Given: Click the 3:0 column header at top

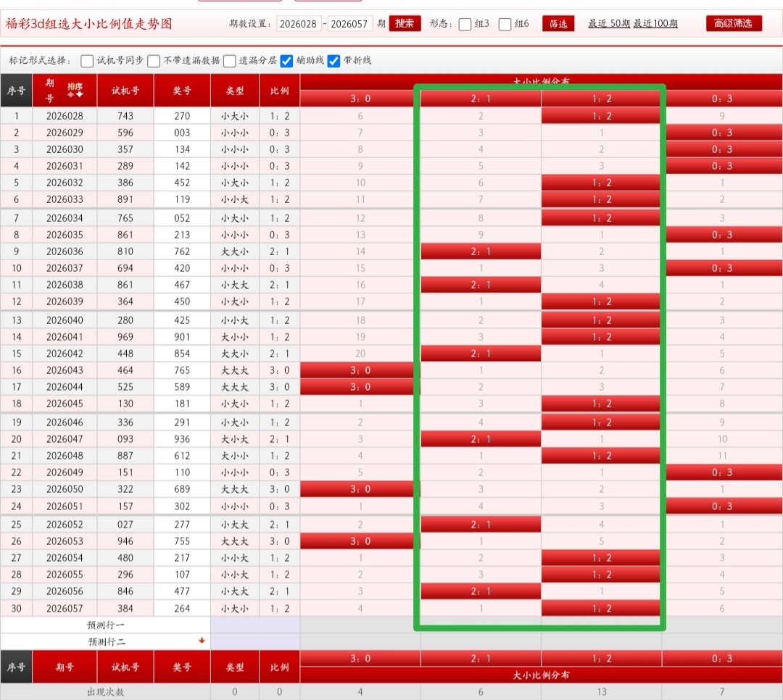Looking at the screenshot, I should pos(360,99).
